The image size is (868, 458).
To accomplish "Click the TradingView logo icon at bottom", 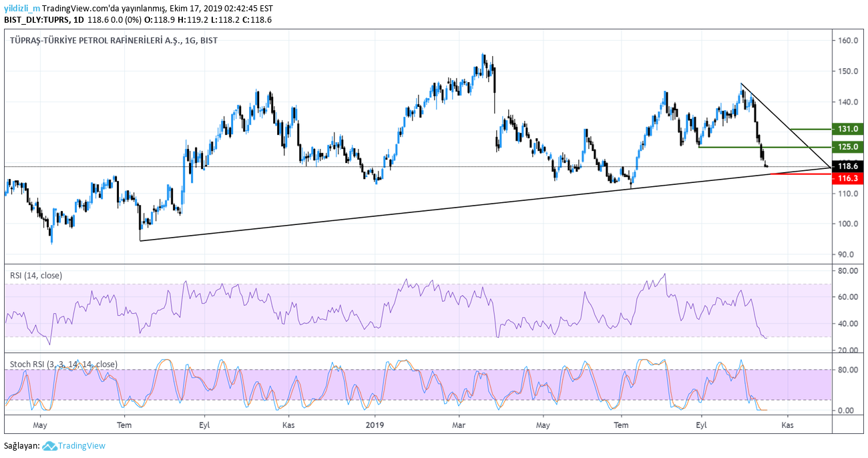I will point(49,446).
